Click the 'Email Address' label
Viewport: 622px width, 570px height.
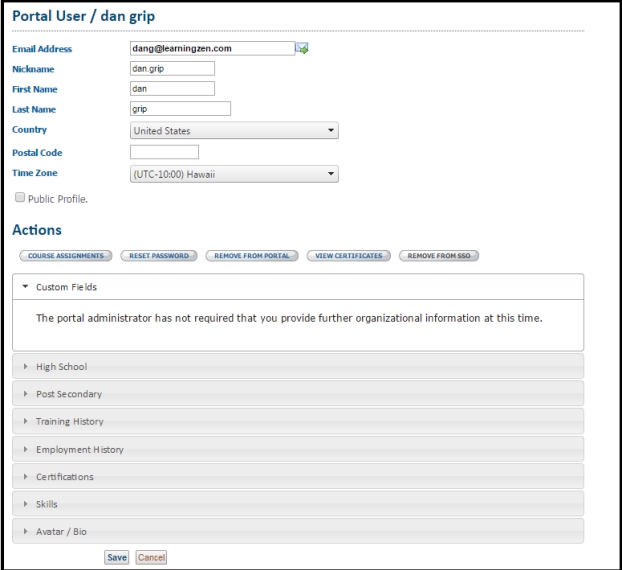42,49
